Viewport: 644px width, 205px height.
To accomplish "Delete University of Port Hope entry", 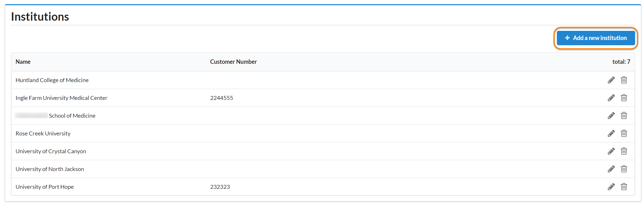I will click(624, 187).
